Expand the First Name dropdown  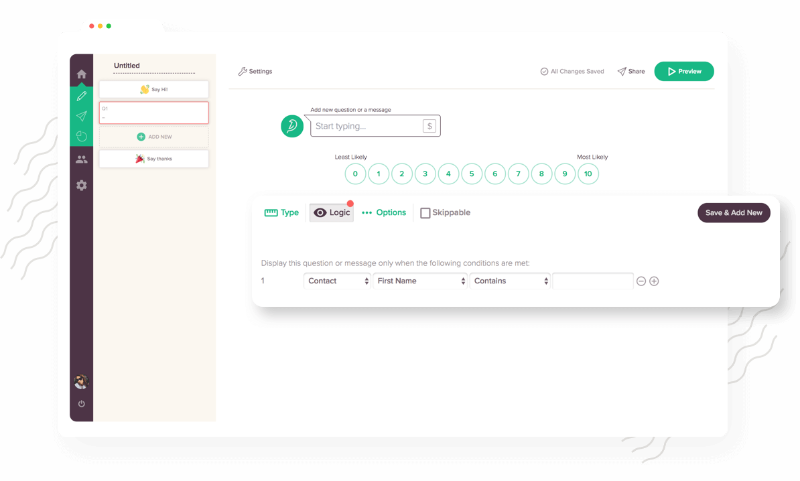tap(421, 281)
